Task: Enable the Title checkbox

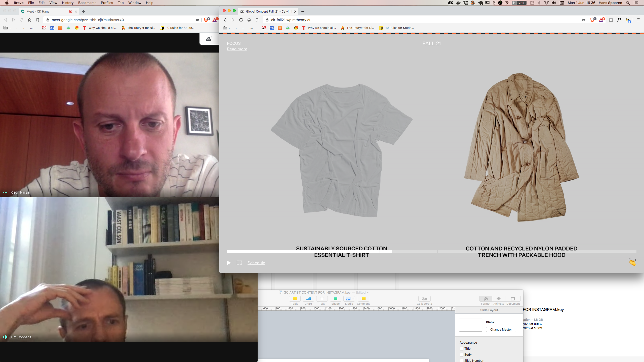Action: point(462,349)
